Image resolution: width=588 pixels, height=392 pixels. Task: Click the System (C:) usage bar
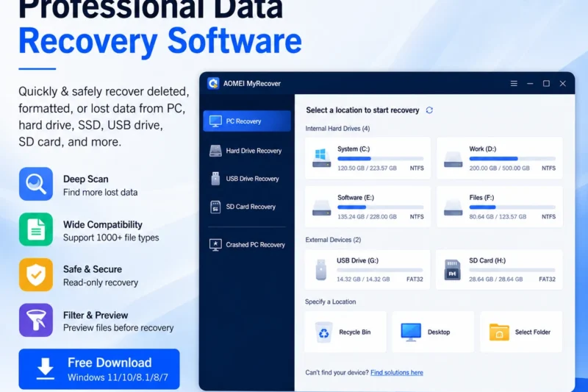380,159
